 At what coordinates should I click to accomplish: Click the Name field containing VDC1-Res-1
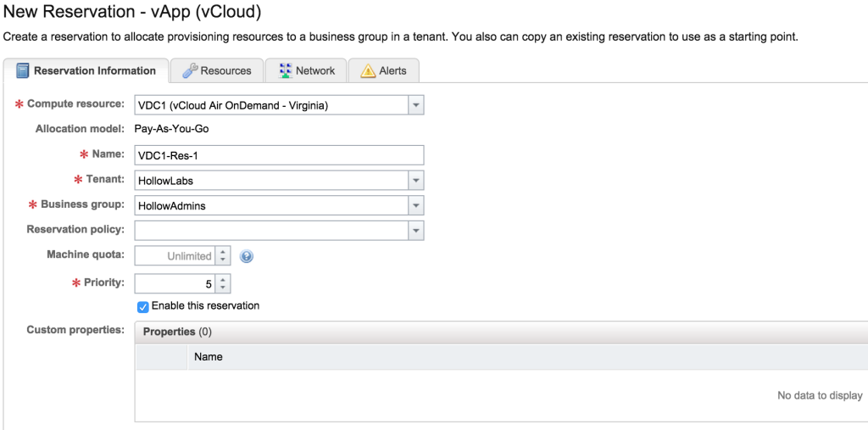tap(278, 155)
